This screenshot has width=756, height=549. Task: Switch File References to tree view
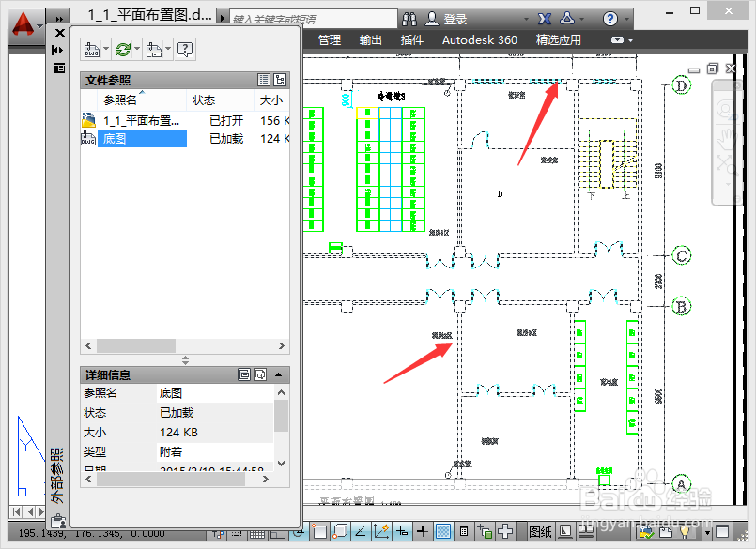pos(280,80)
